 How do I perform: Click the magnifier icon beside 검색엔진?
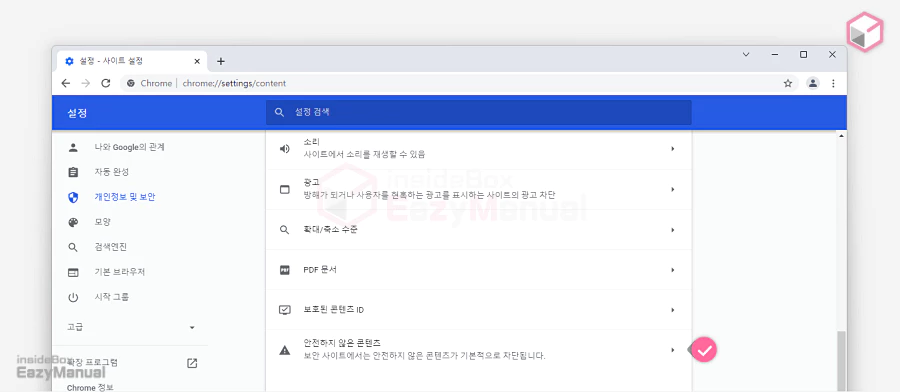73,247
